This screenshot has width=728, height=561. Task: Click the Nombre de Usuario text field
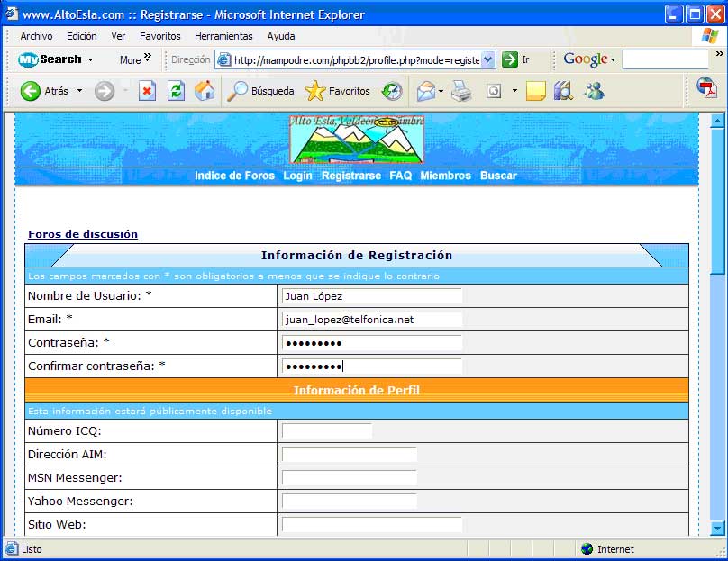point(371,296)
